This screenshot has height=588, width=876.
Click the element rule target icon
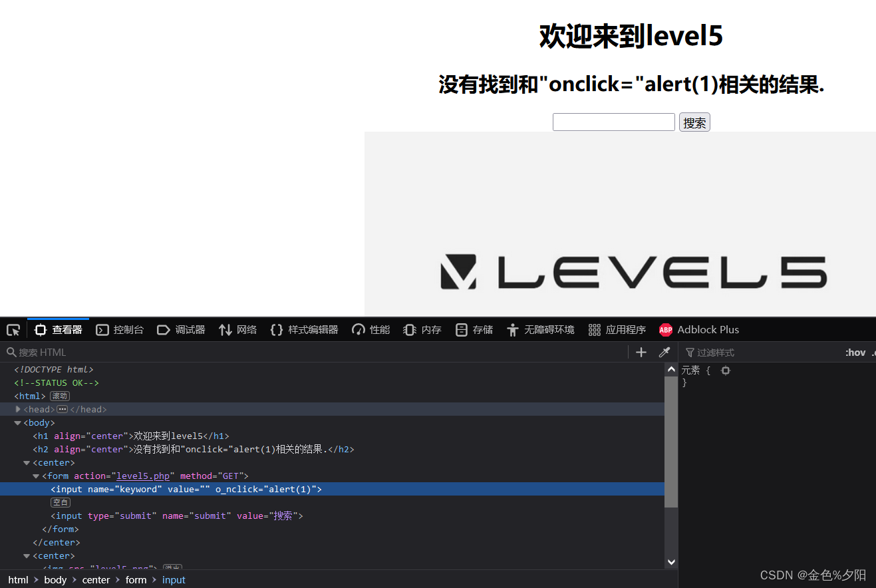tap(726, 370)
